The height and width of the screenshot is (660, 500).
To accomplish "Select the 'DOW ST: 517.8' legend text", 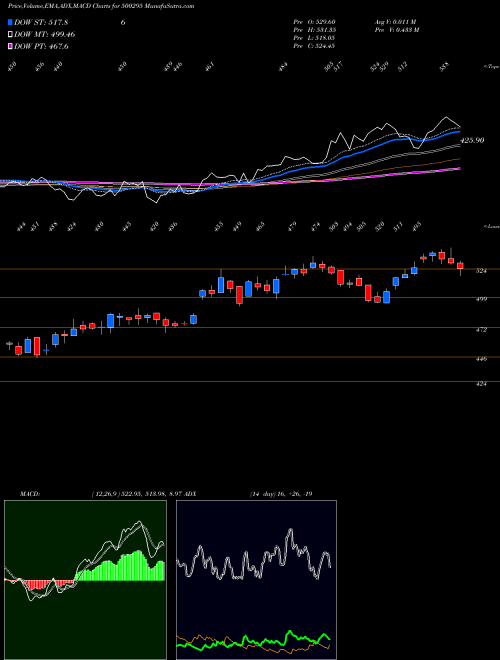I will pos(41,22).
